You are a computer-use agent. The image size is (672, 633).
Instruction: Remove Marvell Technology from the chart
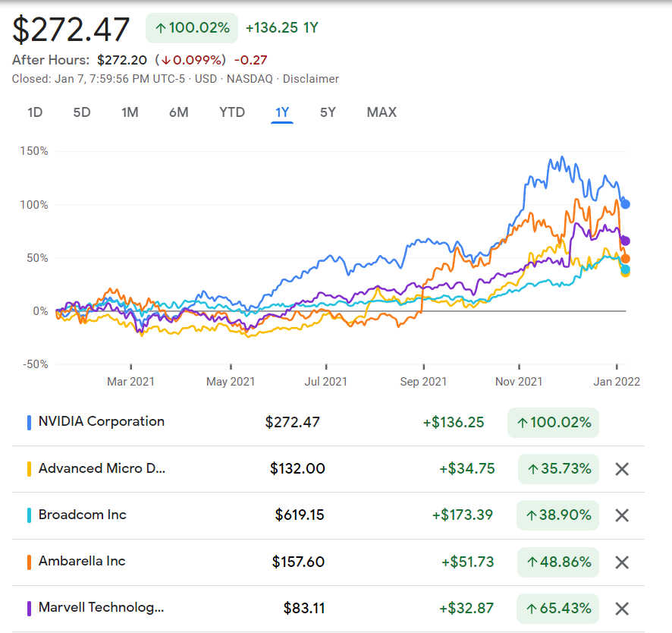(x=622, y=608)
